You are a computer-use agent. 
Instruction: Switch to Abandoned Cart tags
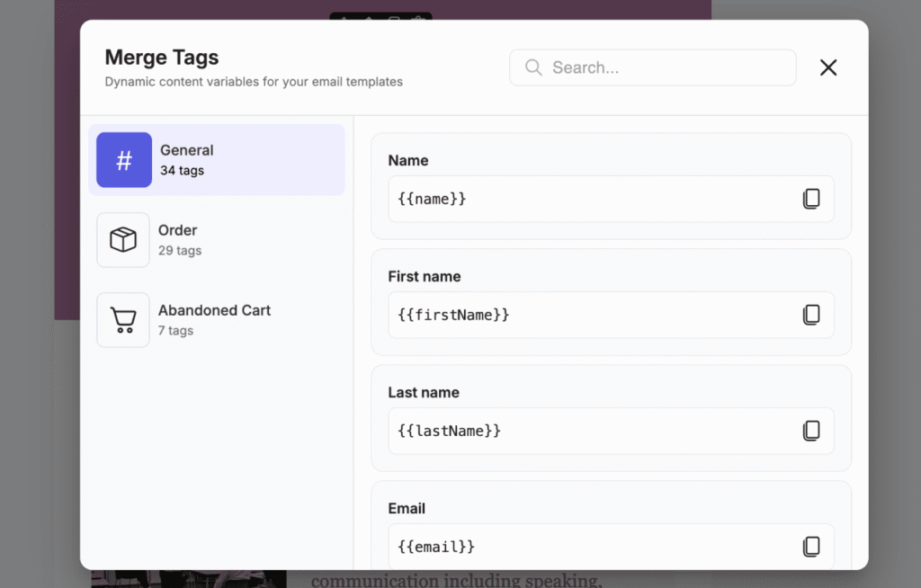(x=217, y=320)
